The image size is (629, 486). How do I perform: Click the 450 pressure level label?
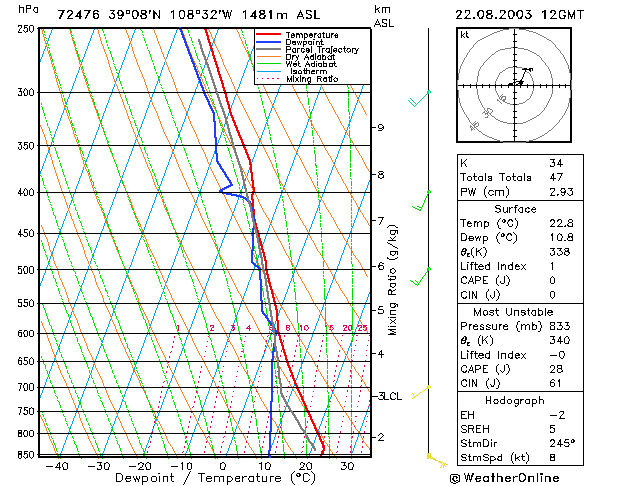click(26, 233)
